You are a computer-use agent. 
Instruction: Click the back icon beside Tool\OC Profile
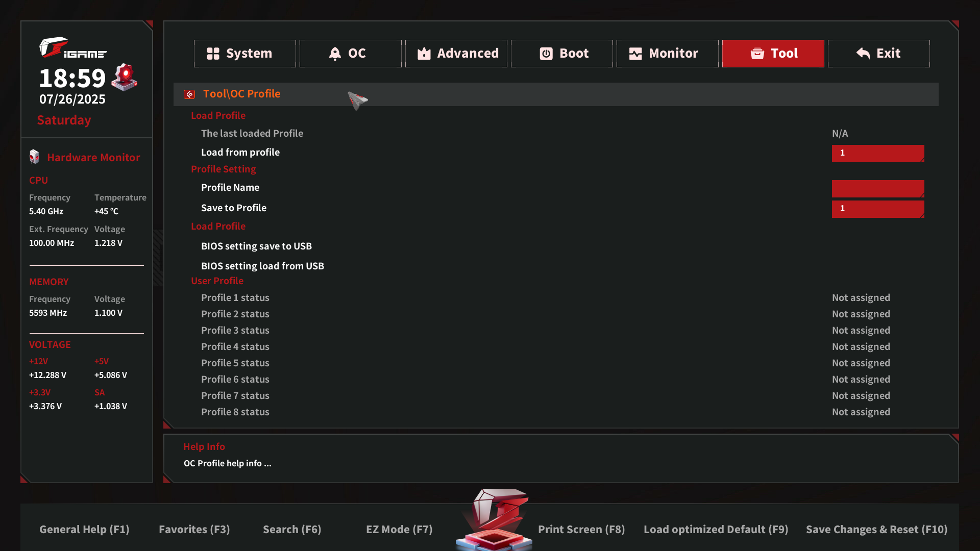[189, 94]
